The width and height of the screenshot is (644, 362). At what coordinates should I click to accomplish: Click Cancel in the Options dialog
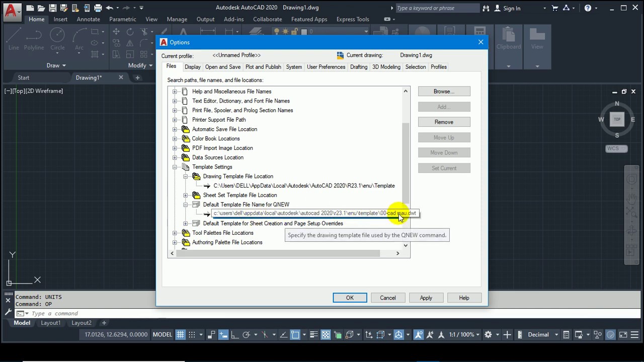pos(388,298)
